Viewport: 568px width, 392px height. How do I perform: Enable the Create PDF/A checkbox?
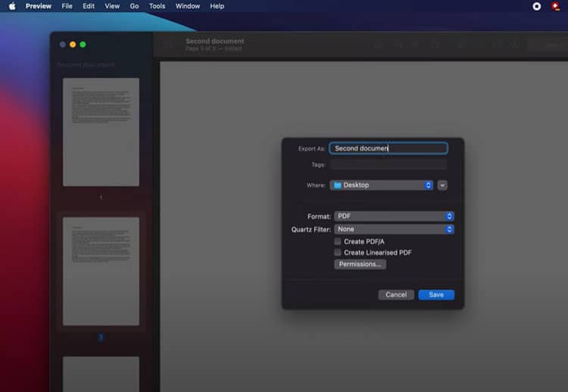[338, 241]
